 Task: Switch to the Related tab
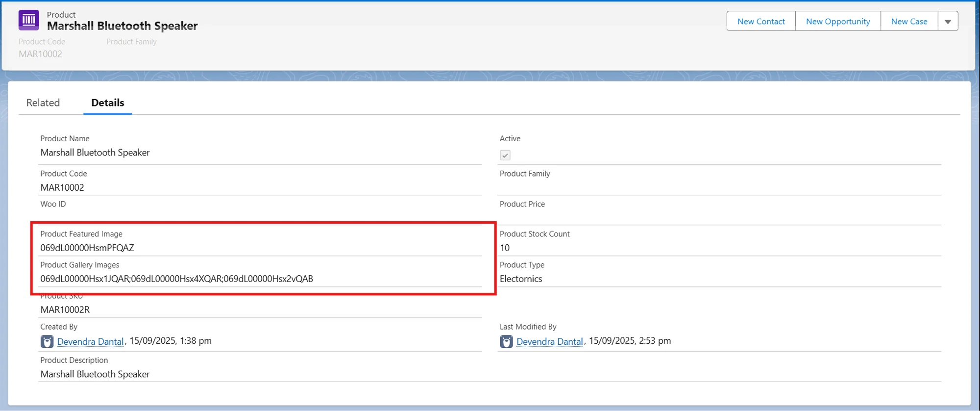(x=43, y=103)
